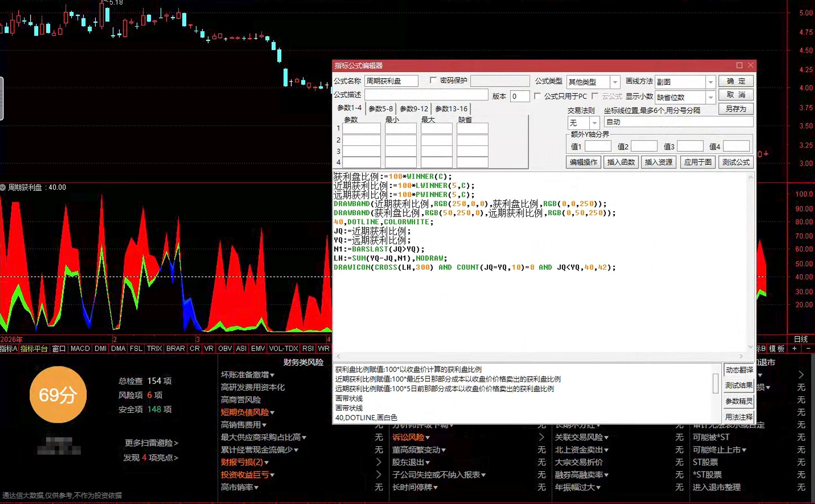Image resolution: width=815 pixels, height=504 pixels.
Task: Switch to the 参数13-16 tab
Action: pos(451,109)
